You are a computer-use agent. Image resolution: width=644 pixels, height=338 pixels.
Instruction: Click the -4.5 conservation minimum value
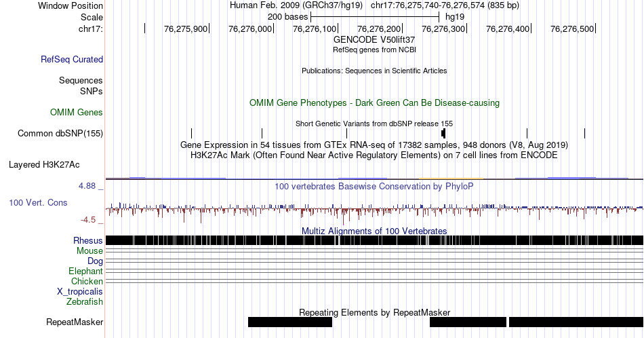click(88, 220)
